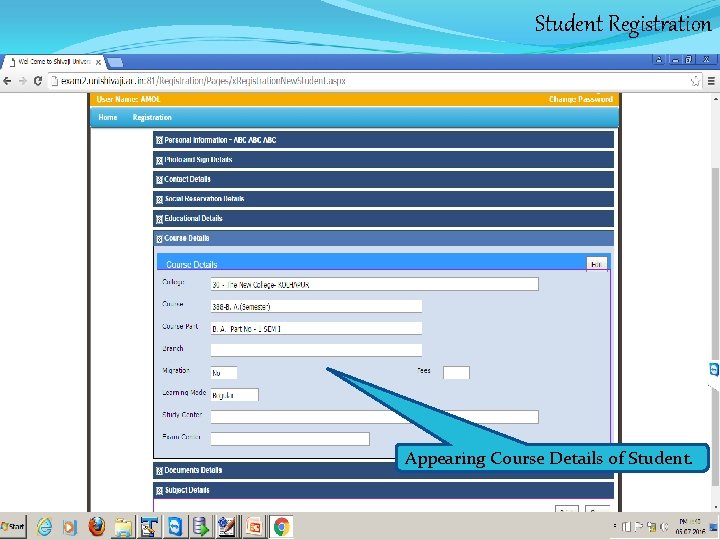Expand the Personal Information section

(383, 140)
